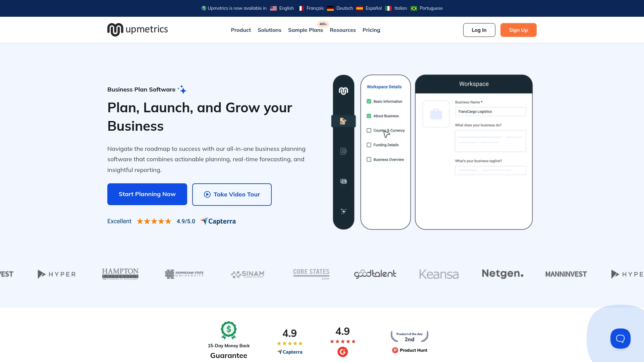
Task: Switch language to Italian
Action: [400, 8]
